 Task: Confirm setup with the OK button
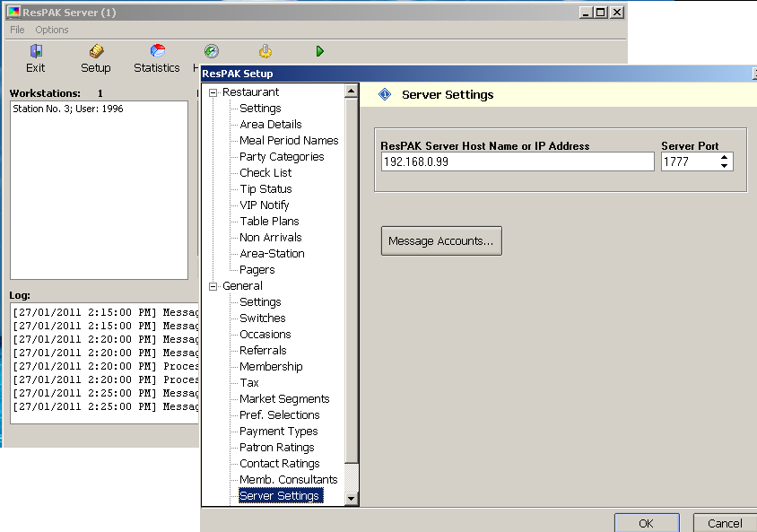647,523
